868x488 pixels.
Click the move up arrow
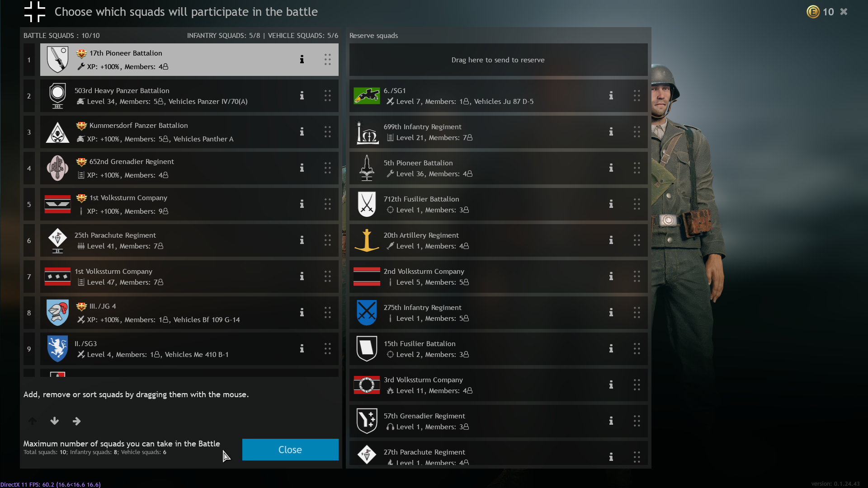33,421
